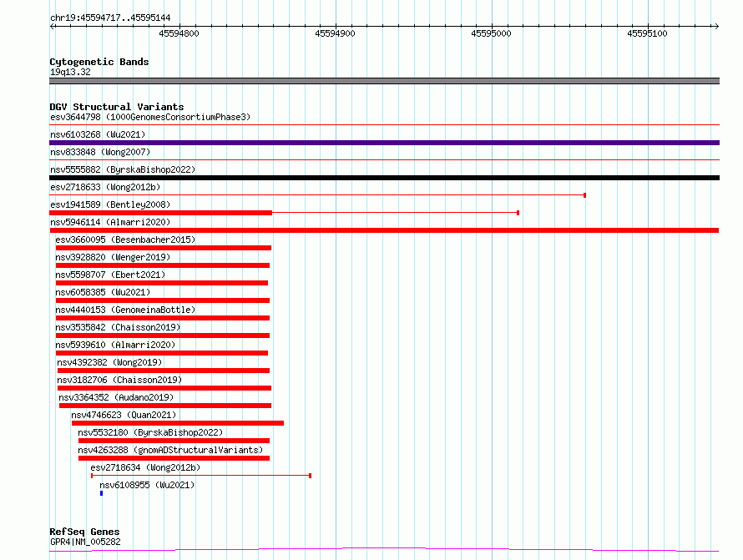This screenshot has width=743, height=560.
Task: Select nsv4440153 (GenomeinaBottle) label
Action: pyautogui.click(x=125, y=310)
